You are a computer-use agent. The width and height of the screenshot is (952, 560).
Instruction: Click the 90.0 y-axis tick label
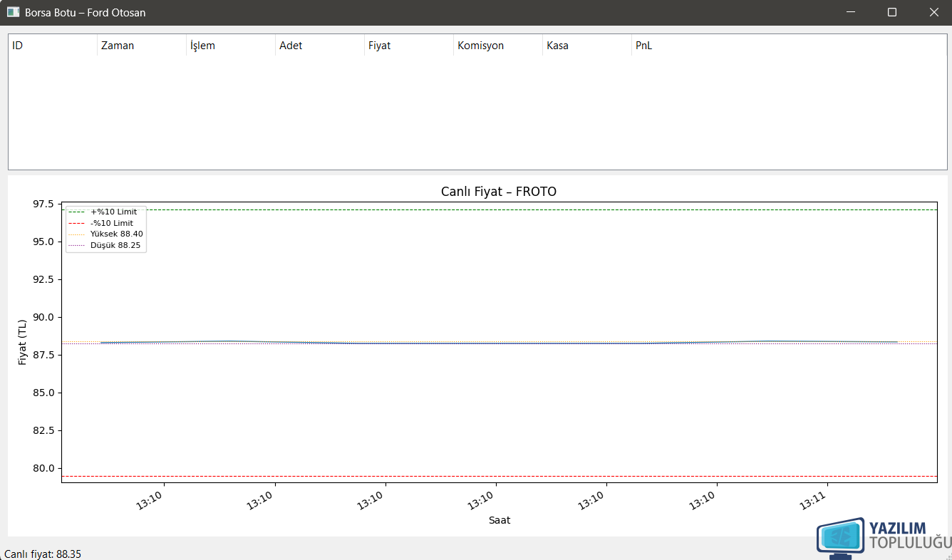[x=43, y=317]
